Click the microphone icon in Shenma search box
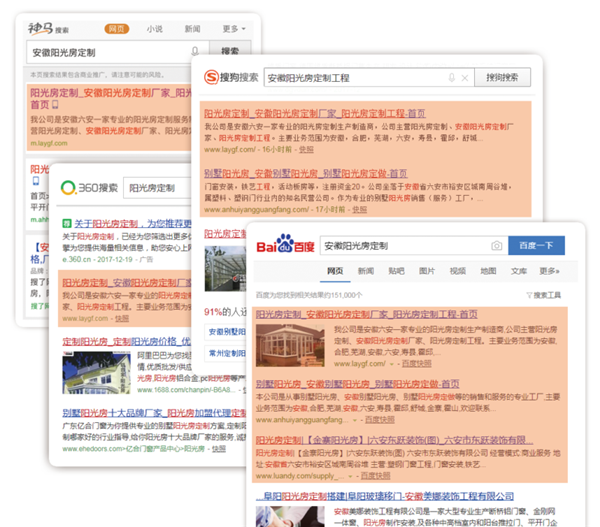The height and width of the screenshot is (527, 600). click(195, 51)
